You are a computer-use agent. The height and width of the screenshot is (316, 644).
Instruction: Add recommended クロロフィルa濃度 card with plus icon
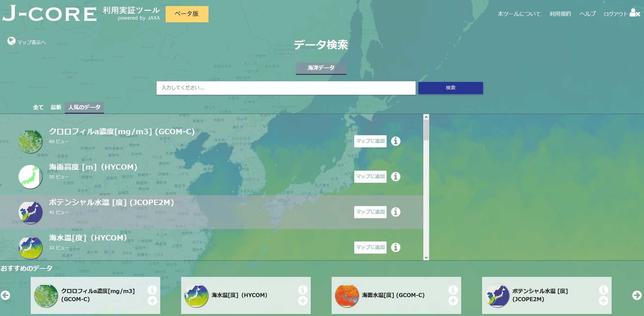coord(152,300)
